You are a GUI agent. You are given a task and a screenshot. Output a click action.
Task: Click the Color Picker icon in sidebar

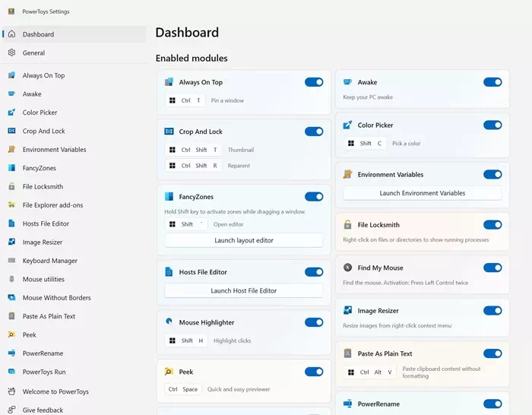pos(11,112)
